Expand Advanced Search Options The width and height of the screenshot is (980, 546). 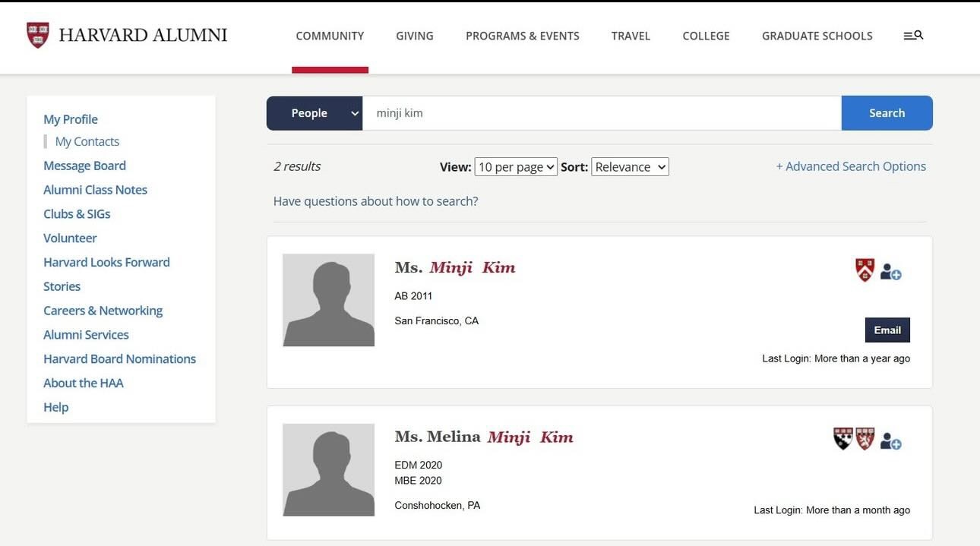pyautogui.click(x=851, y=166)
